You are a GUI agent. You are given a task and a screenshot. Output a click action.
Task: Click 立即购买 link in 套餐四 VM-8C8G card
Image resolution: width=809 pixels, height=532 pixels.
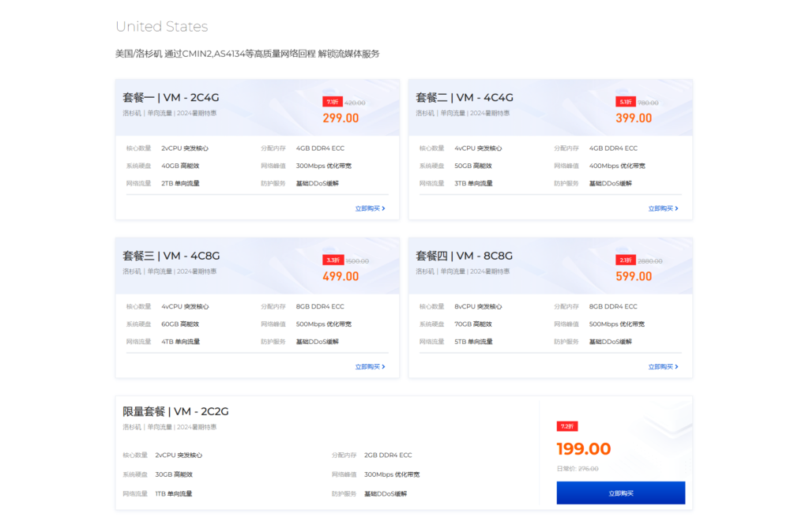click(663, 367)
